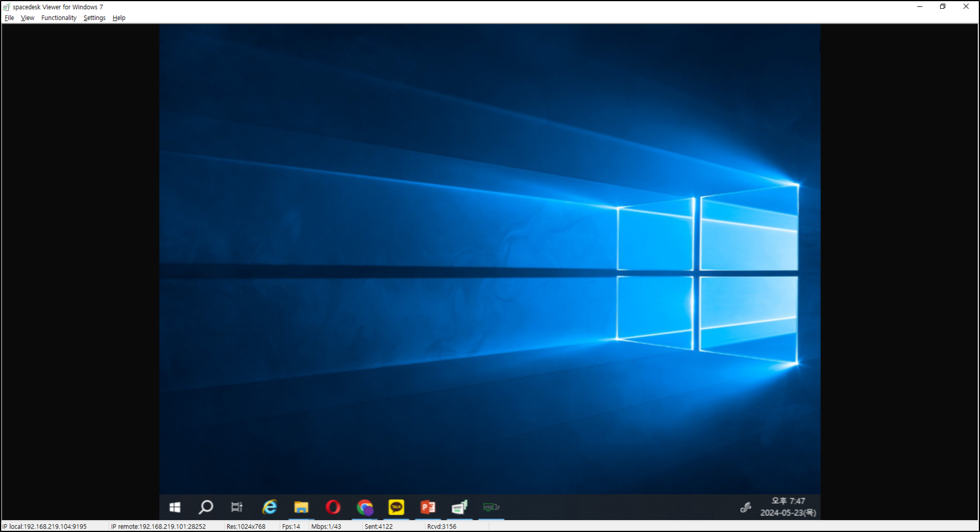Viewport: 980px width, 532px height.
Task: Launch Internet Explorer from remote taskbar
Action: tap(270, 507)
